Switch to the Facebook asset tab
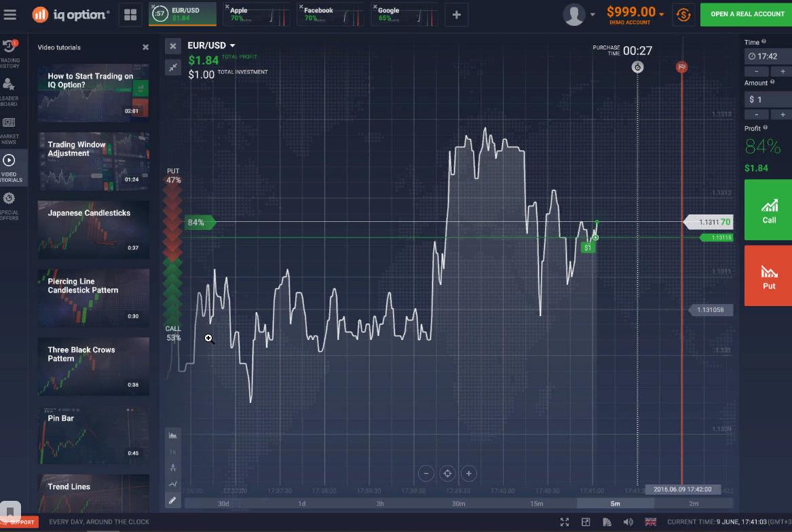The width and height of the screenshot is (792, 532). coord(331,15)
